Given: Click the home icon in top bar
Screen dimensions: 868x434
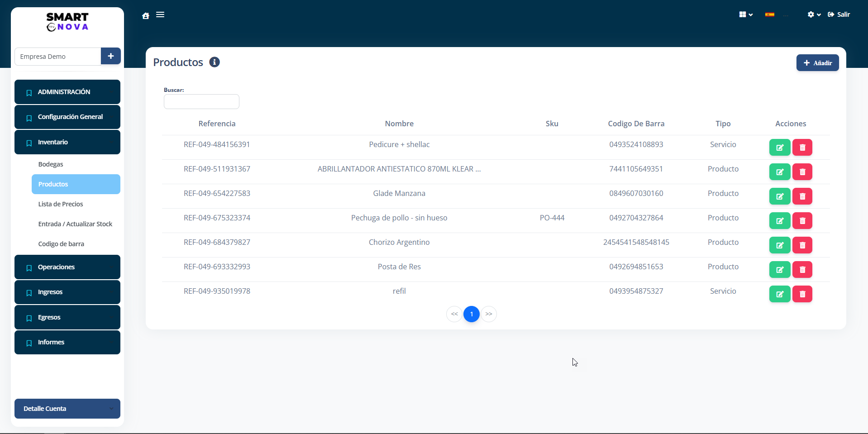Looking at the screenshot, I should (146, 15).
